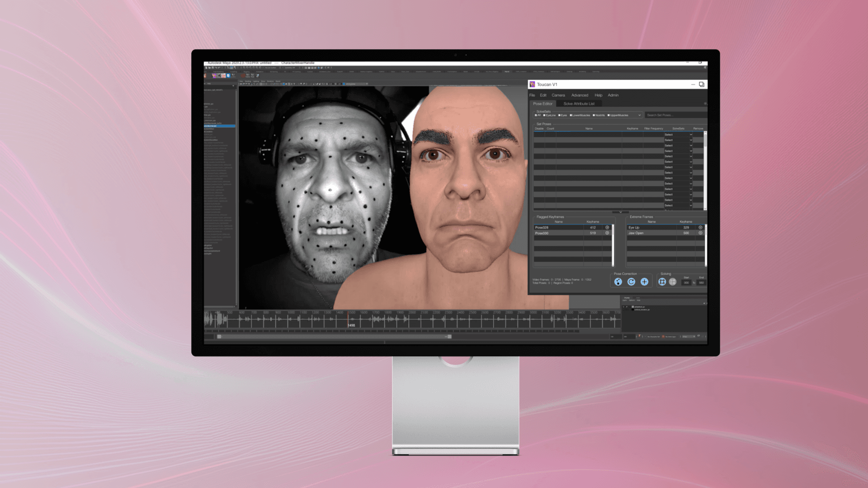Click the greyed-out Solving icon
868x488 pixels.
(673, 282)
